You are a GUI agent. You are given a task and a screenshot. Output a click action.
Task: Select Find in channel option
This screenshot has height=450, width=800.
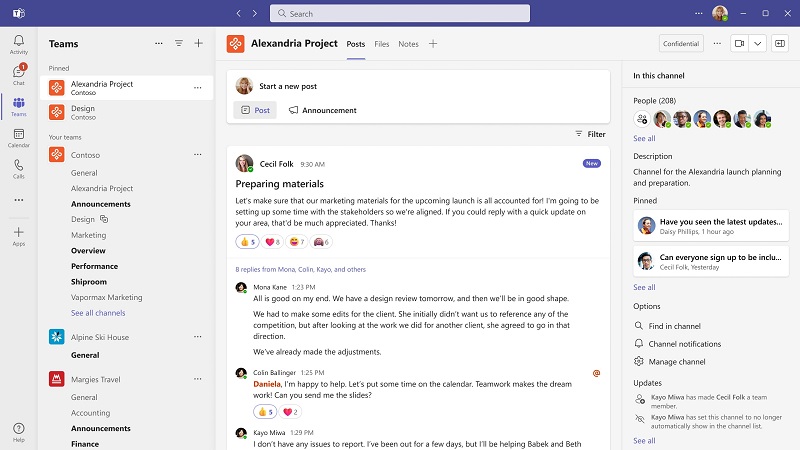click(x=667, y=326)
